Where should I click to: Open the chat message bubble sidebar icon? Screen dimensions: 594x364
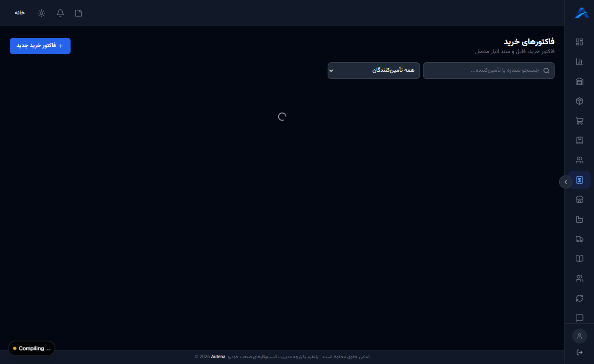[x=579, y=318]
